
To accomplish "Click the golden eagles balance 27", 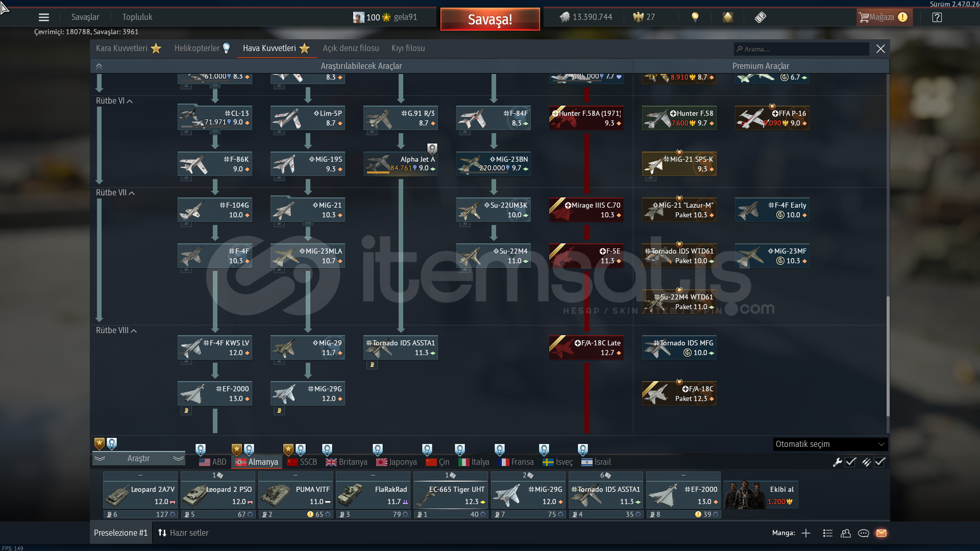I will pos(644,17).
